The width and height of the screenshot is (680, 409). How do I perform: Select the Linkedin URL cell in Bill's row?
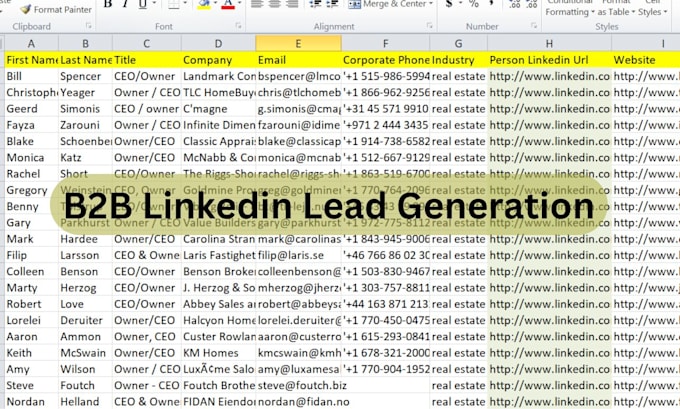(549, 76)
